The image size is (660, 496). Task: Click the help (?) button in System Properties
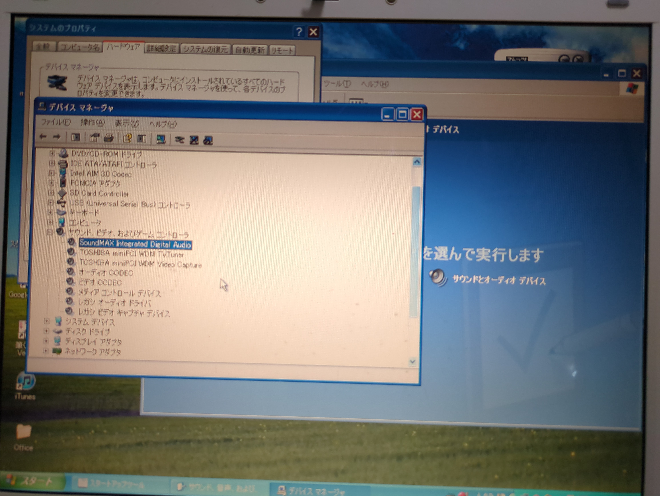298,32
